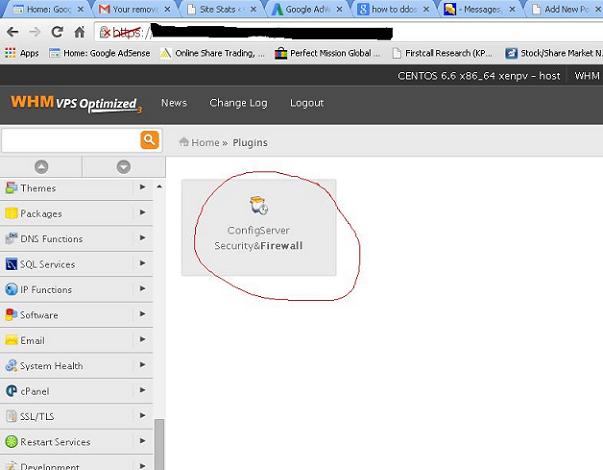The height and width of the screenshot is (470, 603).
Task: Expand the IP Functions arrow
Action: tap(142, 288)
